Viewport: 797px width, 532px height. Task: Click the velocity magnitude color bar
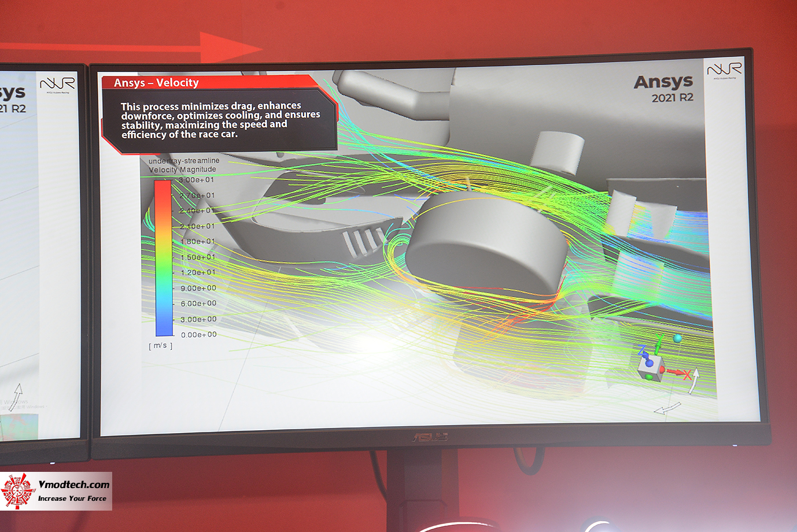click(x=164, y=258)
